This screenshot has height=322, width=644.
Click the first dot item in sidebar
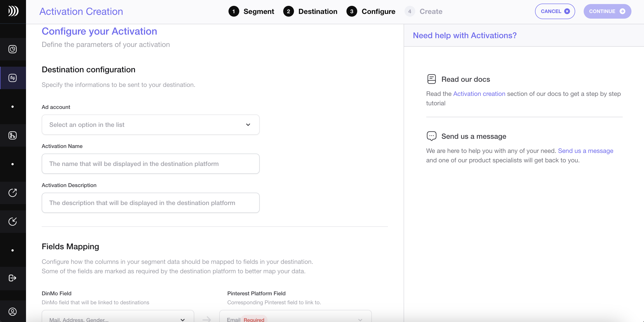tap(13, 107)
